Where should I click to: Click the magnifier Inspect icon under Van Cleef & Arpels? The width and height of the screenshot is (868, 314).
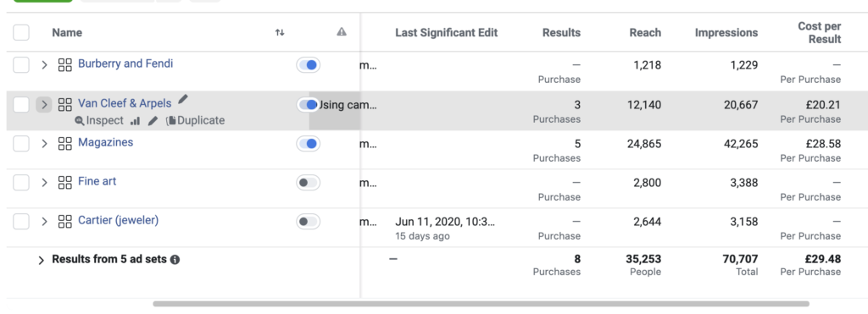click(x=79, y=120)
